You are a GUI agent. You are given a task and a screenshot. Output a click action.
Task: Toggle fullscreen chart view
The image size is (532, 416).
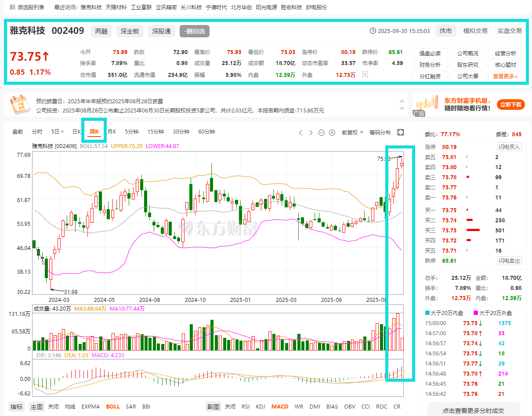400,132
